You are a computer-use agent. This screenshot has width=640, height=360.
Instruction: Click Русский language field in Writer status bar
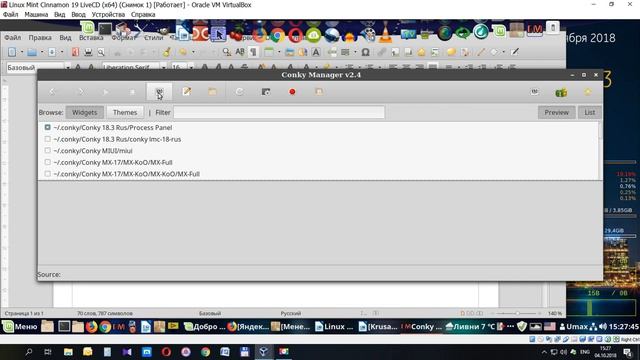click(x=291, y=313)
